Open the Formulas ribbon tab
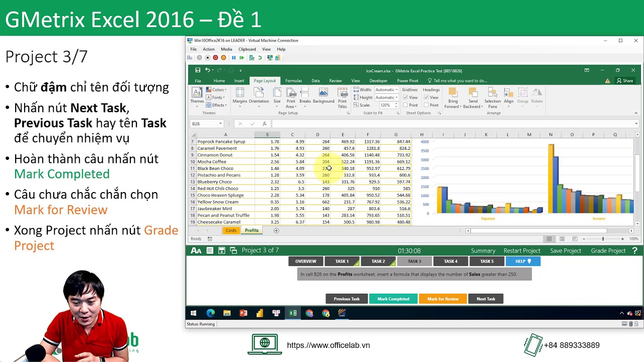The image size is (644, 362). point(293,80)
